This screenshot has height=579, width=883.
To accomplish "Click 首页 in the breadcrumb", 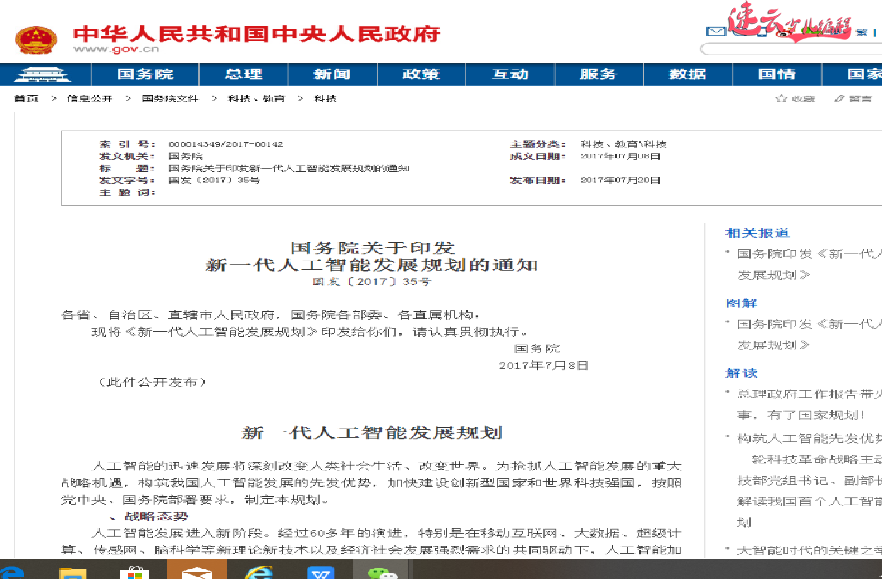I will point(27,99).
